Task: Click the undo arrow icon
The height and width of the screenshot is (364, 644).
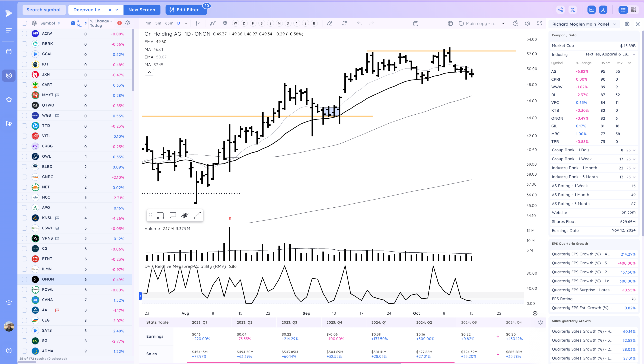Action: [359, 23]
